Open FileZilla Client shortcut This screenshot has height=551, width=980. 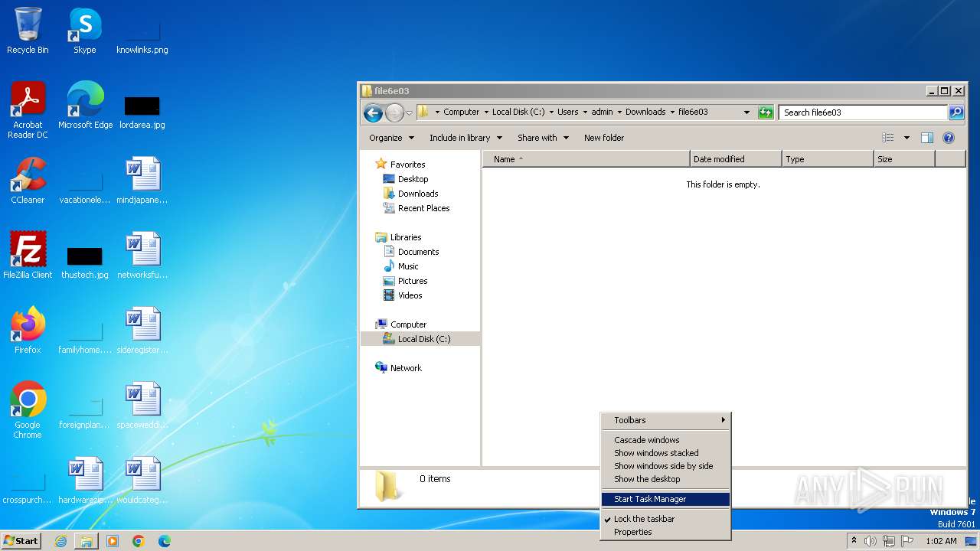[x=28, y=255]
